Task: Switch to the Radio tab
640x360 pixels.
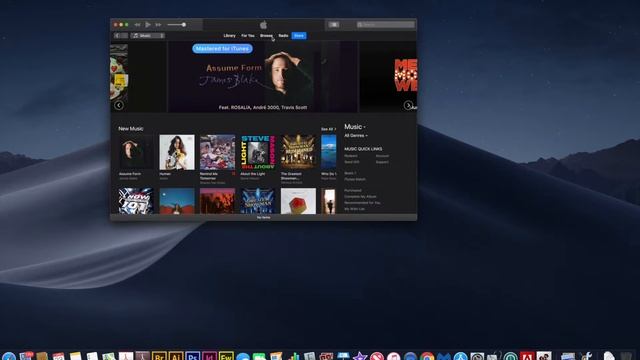Action: point(283,36)
